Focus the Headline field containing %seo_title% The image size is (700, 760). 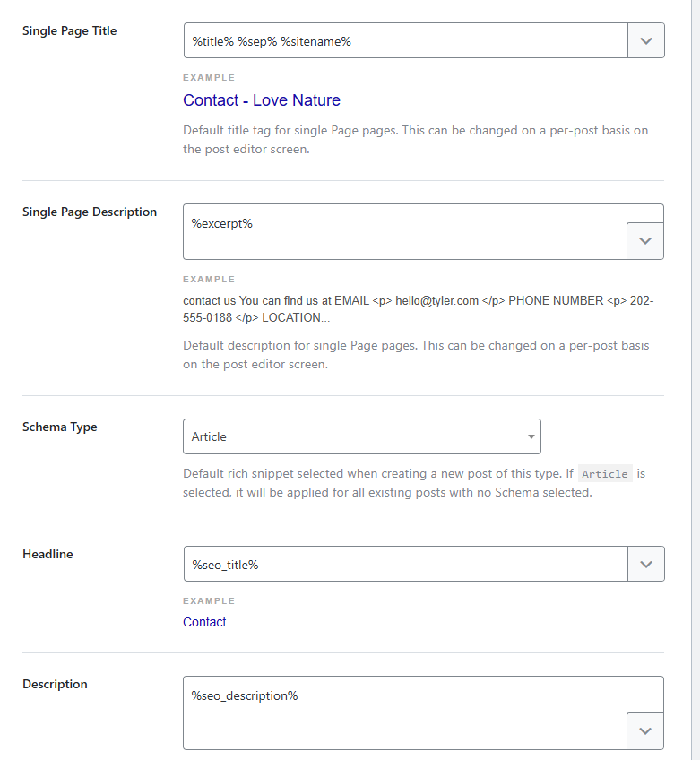[x=405, y=564]
